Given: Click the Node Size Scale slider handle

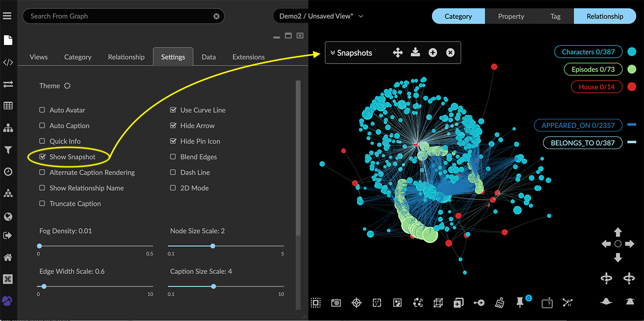Looking at the screenshot, I should 213,246.
